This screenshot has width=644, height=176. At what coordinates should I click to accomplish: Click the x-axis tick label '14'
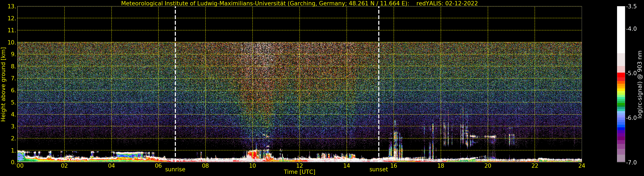[347, 166]
